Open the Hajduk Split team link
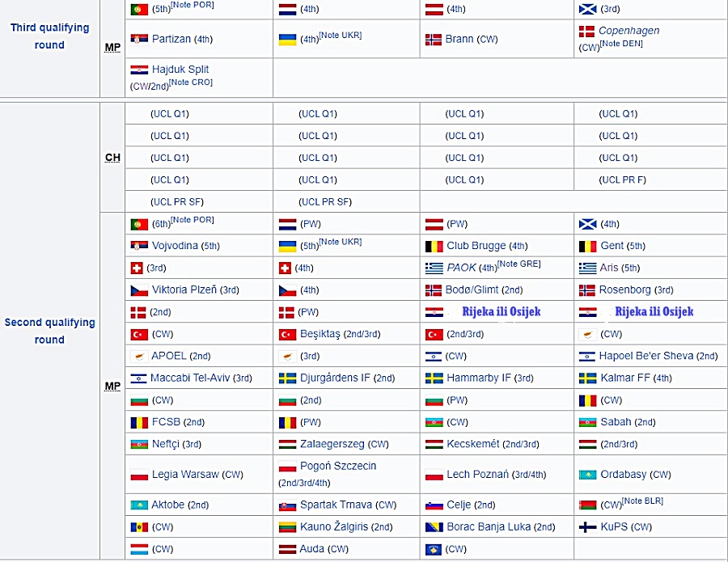Screen dimensions: 728x562 (180, 70)
